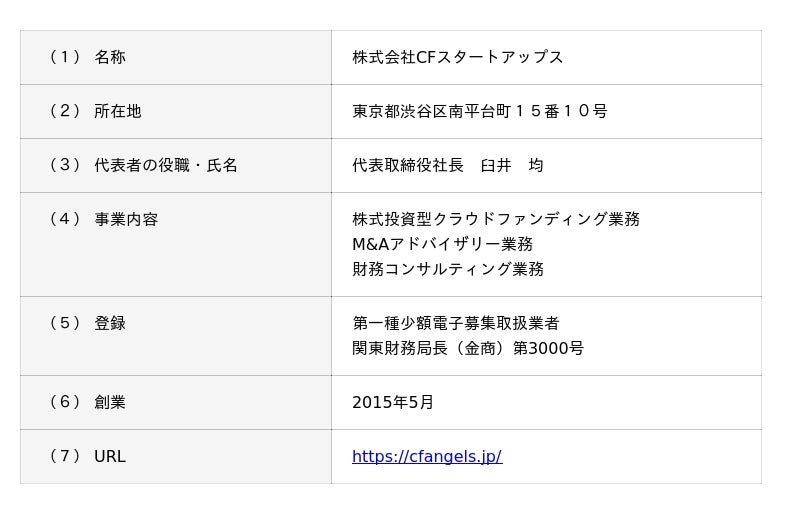
Task: Click the （４） row number marker
Action: [64, 219]
